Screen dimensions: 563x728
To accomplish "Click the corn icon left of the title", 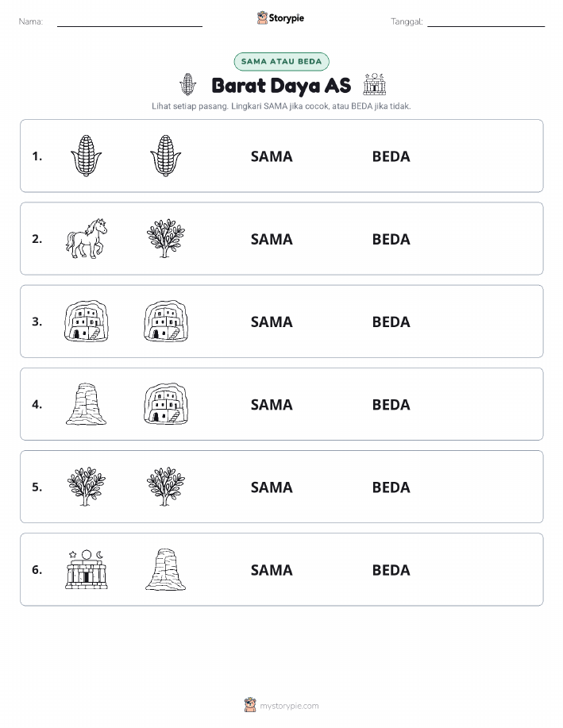I will point(187,84).
